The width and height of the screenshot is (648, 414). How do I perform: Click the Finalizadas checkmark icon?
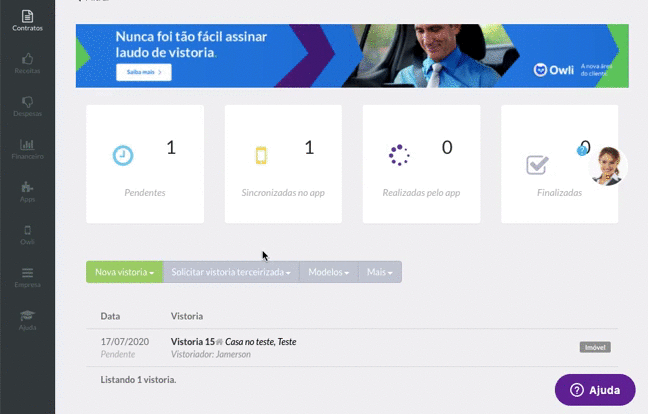click(x=537, y=164)
